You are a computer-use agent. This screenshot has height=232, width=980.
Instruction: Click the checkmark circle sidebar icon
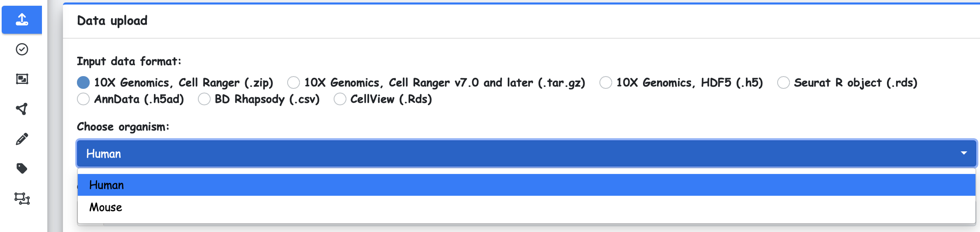(22, 49)
